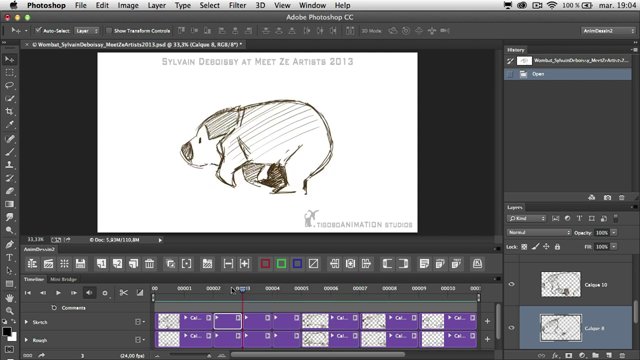Click the scissors split-at-playhead icon
Screen dimensions: 640x360
pos(124,293)
